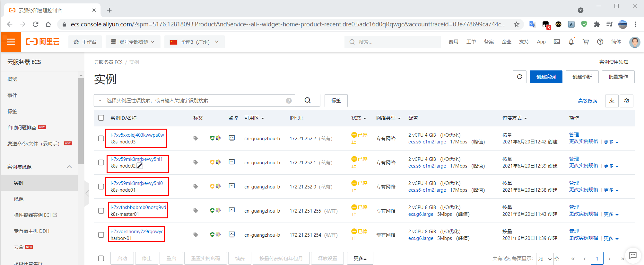Select harbor-01 row checkbox

(101, 235)
